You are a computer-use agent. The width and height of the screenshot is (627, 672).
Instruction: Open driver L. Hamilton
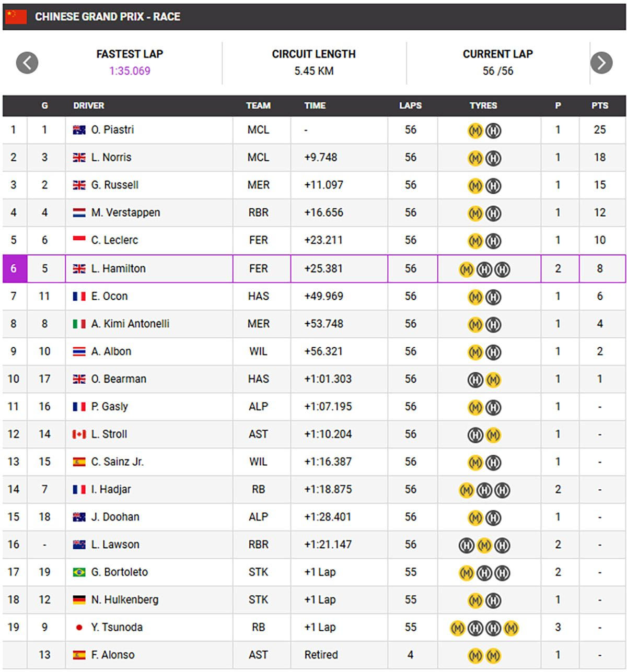[118, 269]
